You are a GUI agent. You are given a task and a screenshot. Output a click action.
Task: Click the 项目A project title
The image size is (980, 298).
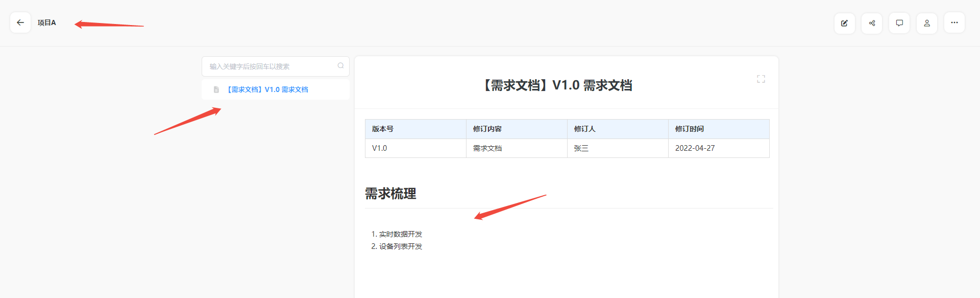[46, 22]
